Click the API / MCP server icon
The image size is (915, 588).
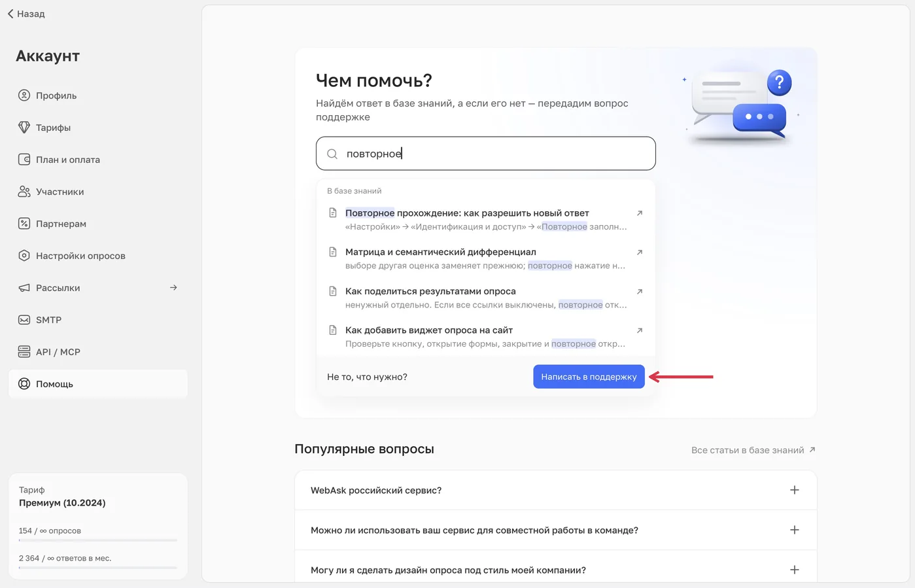[24, 352]
